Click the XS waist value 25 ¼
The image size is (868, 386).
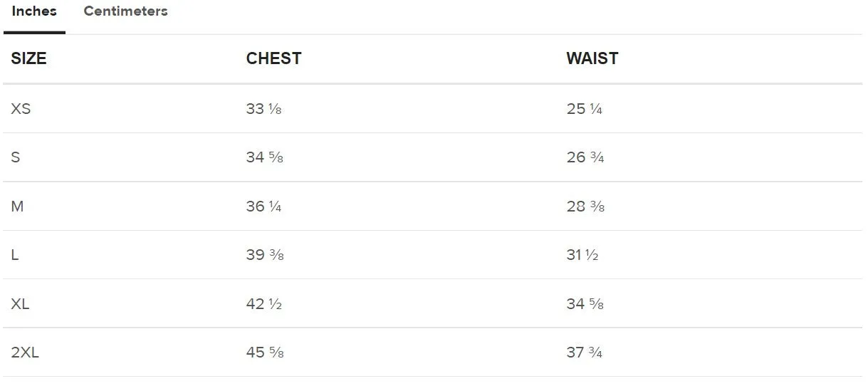point(585,109)
